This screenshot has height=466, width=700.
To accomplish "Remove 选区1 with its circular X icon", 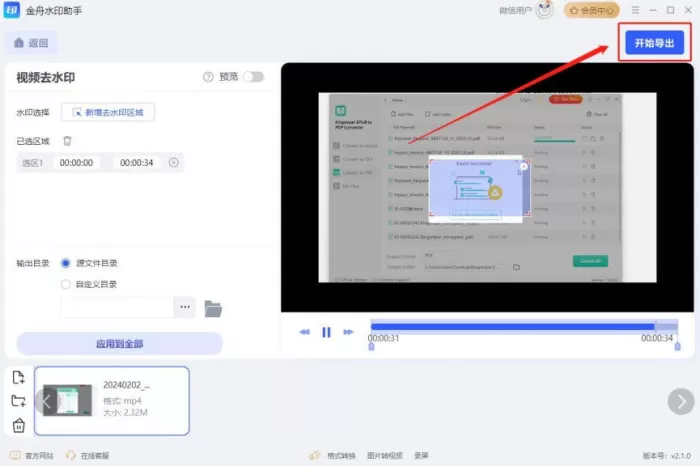I will click(x=174, y=162).
